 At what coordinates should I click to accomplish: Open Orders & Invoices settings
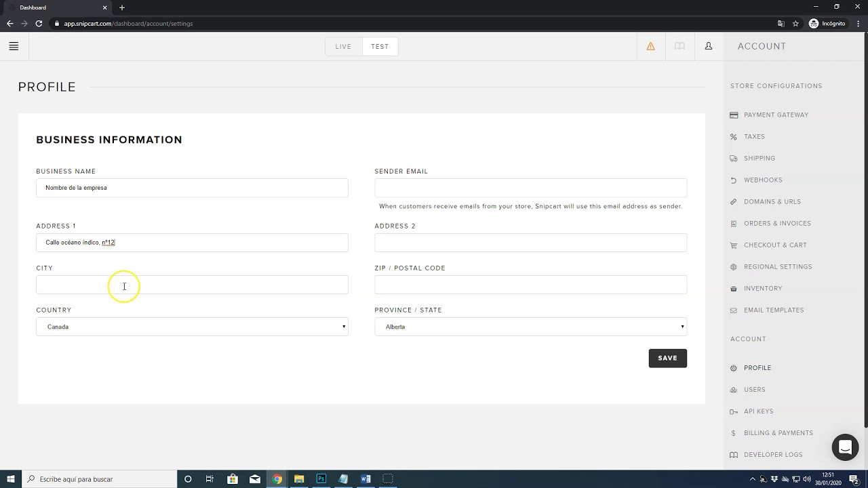777,224
